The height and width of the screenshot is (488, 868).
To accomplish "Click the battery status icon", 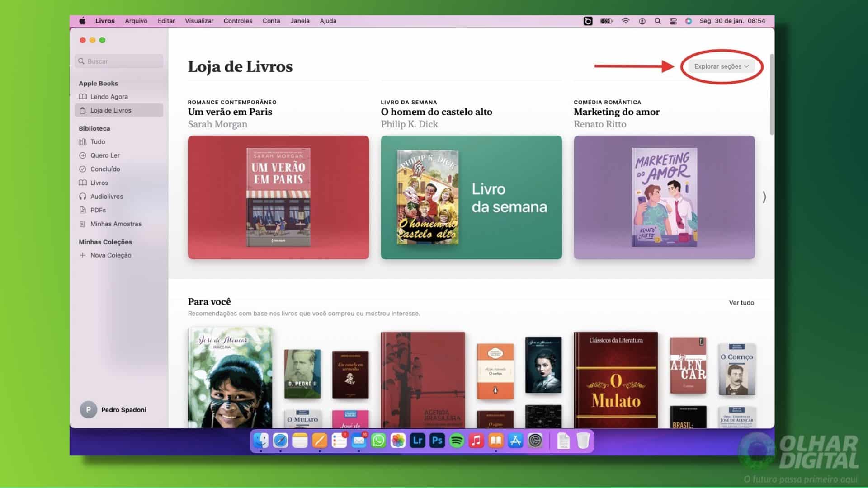I will coord(606,21).
